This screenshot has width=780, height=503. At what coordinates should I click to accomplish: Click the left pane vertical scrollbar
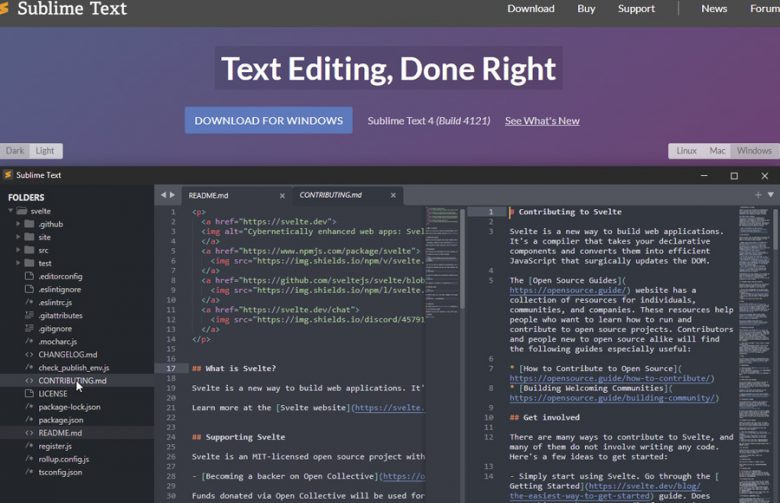pyautogui.click(x=462, y=259)
